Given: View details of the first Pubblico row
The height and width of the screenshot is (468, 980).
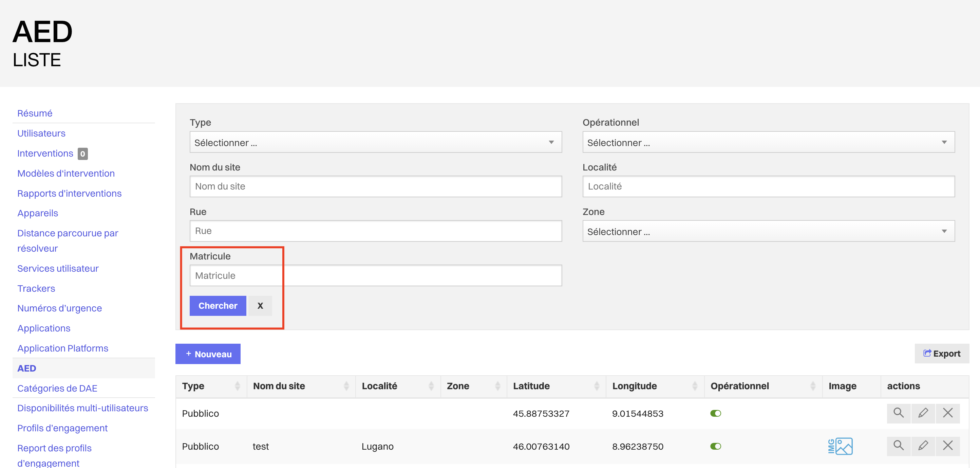Looking at the screenshot, I should 898,413.
